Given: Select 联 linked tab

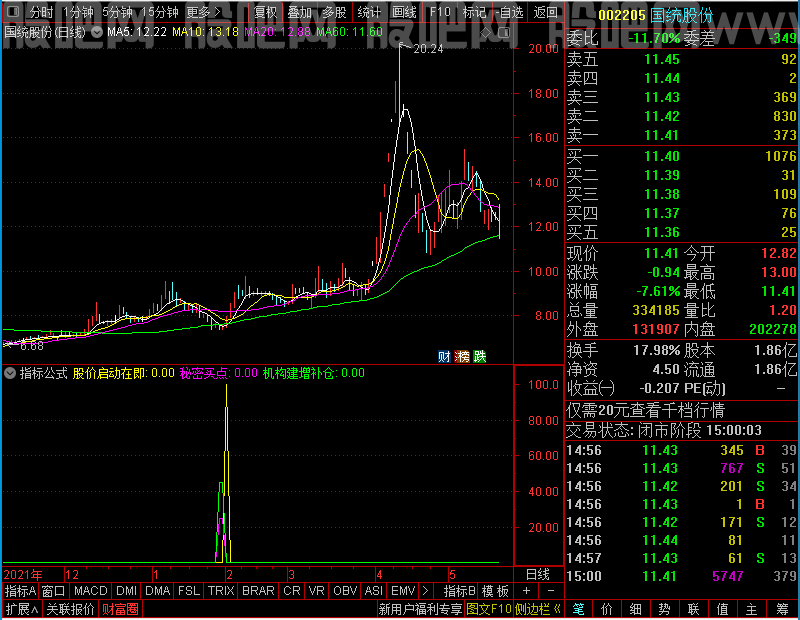Looking at the screenshot, I should [x=693, y=609].
